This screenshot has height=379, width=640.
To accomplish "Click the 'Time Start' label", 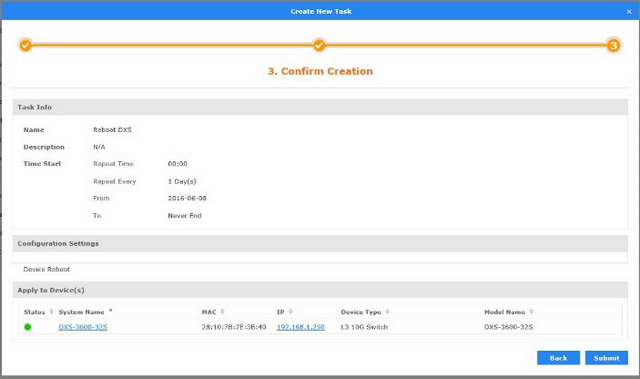I will coord(42,164).
